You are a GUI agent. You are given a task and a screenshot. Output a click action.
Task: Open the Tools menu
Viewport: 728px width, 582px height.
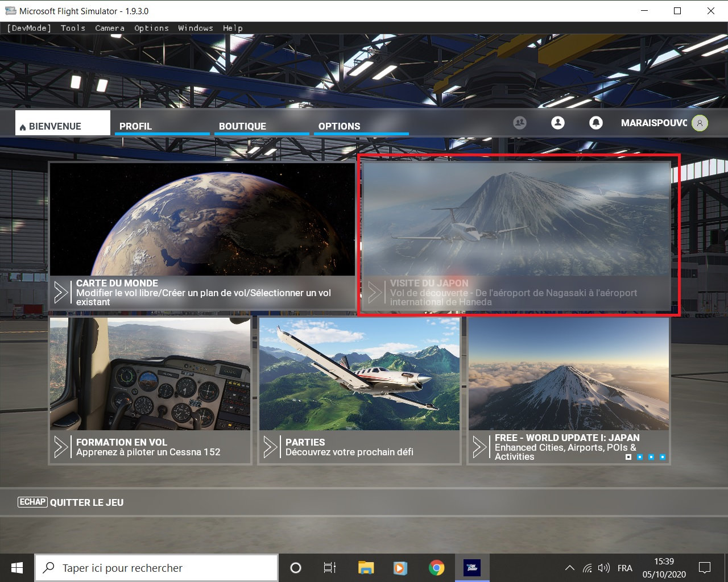[73, 28]
